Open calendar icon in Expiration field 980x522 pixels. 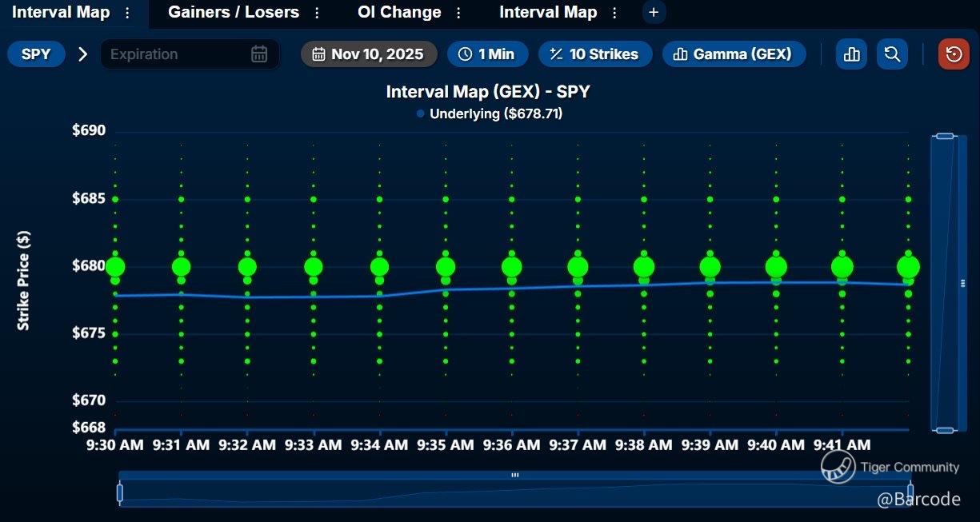click(x=259, y=54)
